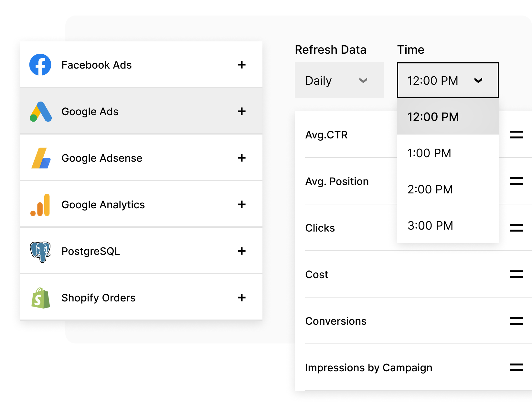The width and height of the screenshot is (532, 413).
Task: Click the reorder handle for Conversions
Action: coord(516,321)
